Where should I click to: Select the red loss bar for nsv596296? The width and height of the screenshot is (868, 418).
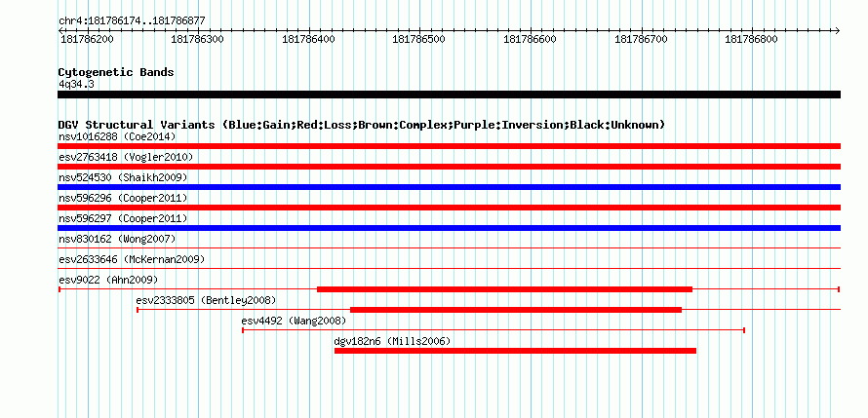click(449, 208)
